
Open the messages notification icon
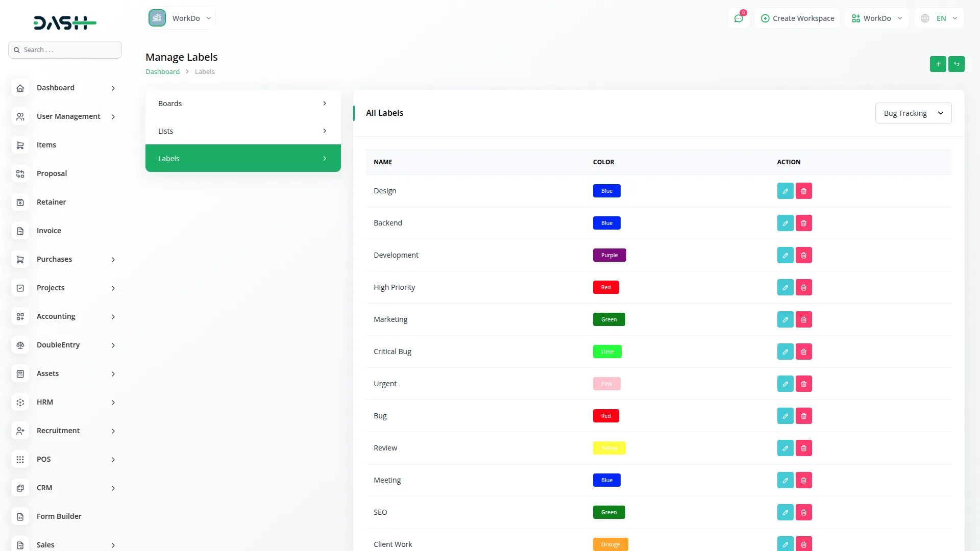click(x=739, y=18)
